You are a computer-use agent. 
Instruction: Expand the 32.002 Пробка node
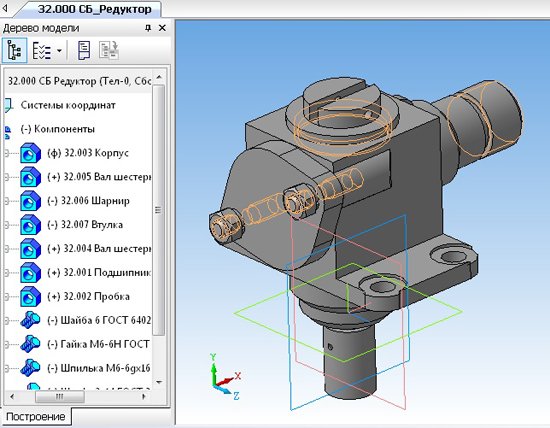click(x=7, y=297)
